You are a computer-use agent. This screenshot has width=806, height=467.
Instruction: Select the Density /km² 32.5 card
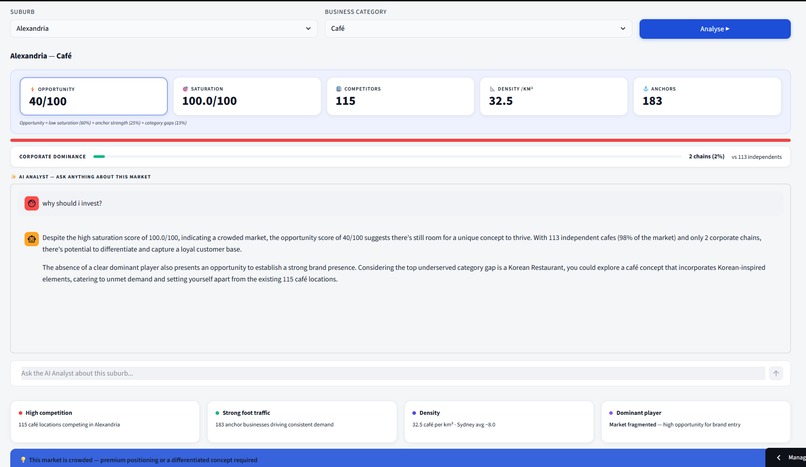554,96
